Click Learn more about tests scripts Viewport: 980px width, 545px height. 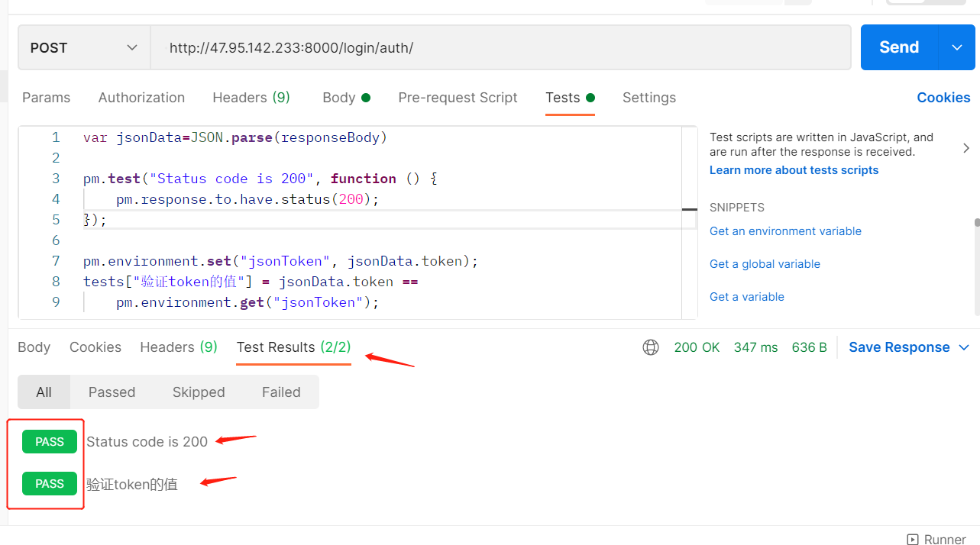click(794, 170)
